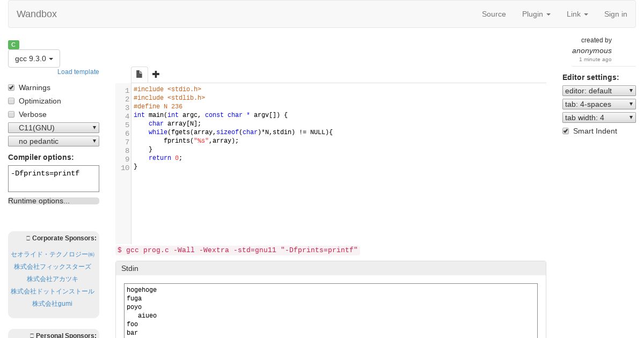The image size is (644, 338).
Task: Click the compile command line text
Action: 238,250
